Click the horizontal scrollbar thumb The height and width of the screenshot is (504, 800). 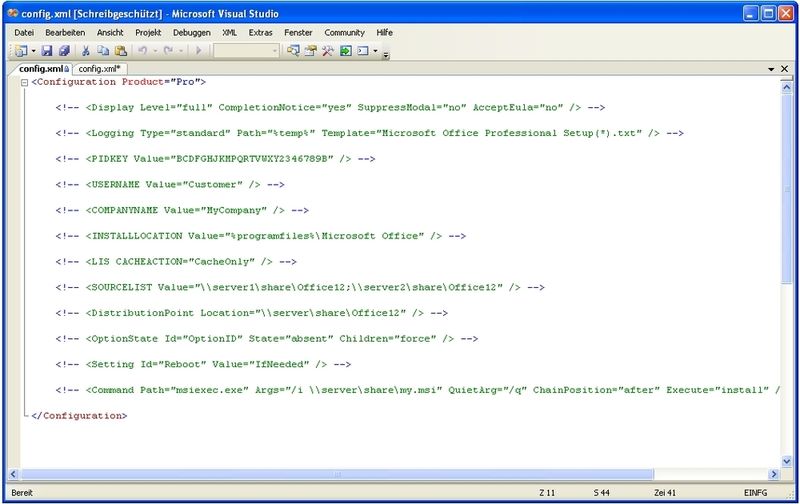click(x=337, y=474)
